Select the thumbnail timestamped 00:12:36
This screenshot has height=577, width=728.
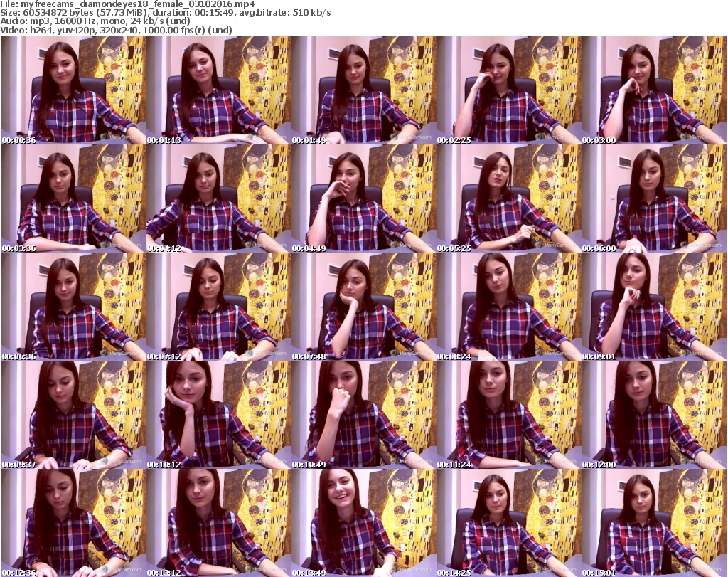(74, 523)
